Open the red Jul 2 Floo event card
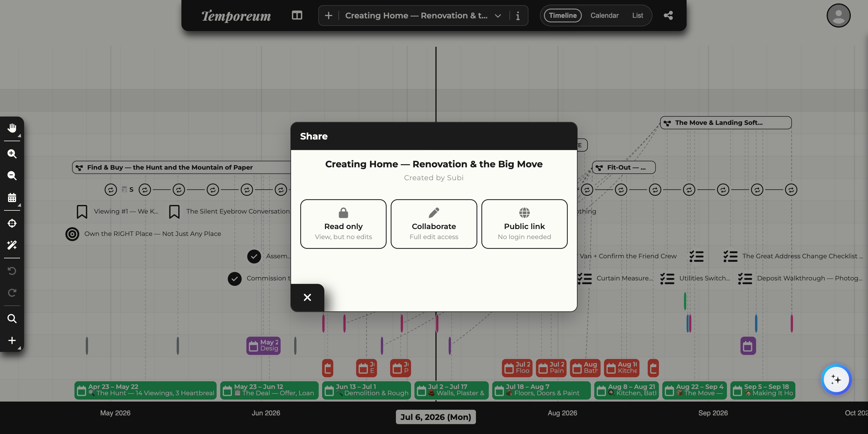 tap(517, 368)
